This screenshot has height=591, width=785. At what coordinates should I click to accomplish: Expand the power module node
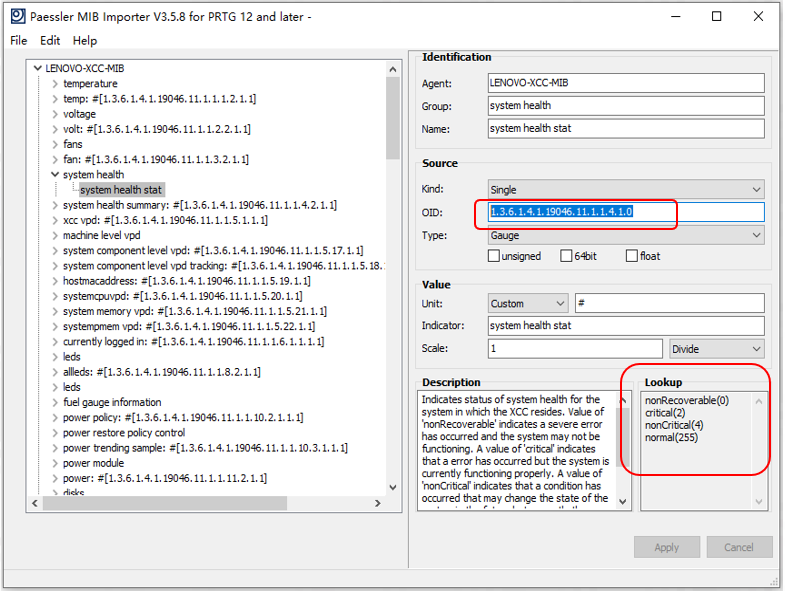[55, 463]
